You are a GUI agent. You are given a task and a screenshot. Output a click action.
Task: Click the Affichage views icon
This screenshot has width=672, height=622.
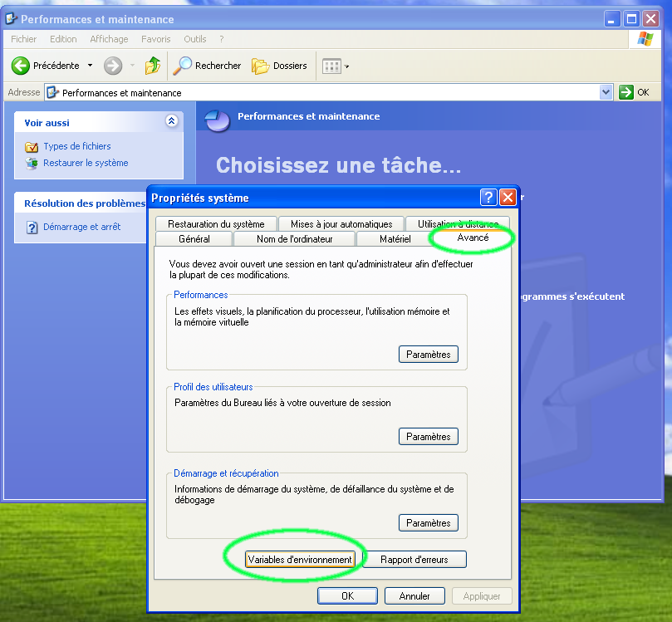(x=331, y=66)
